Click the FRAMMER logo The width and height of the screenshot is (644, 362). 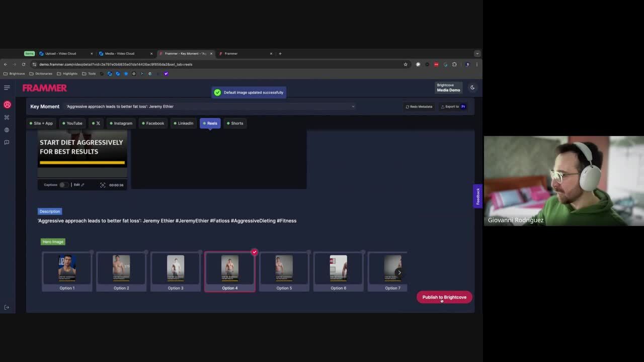[44, 88]
